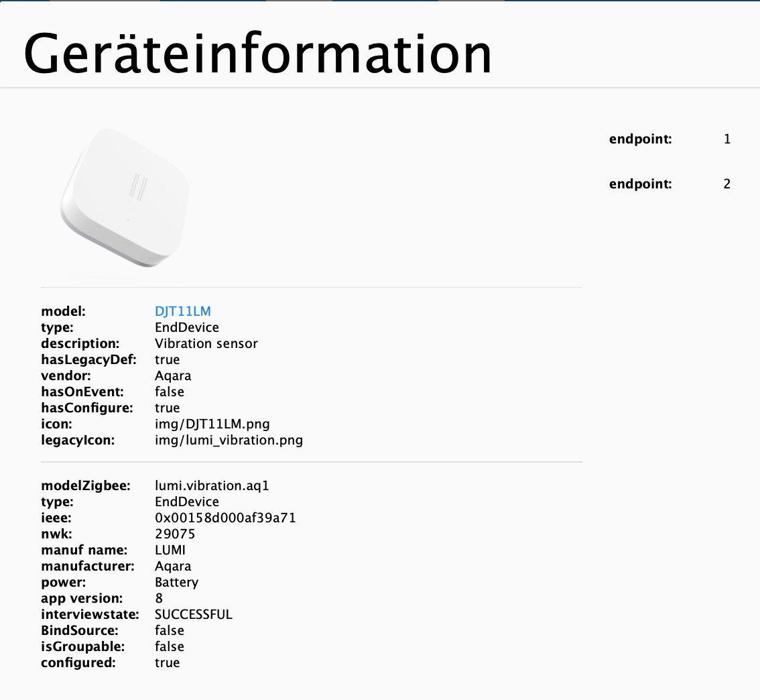The width and height of the screenshot is (760, 700).
Task: Click the manuf name value 'LUMI'
Action: [x=170, y=550]
